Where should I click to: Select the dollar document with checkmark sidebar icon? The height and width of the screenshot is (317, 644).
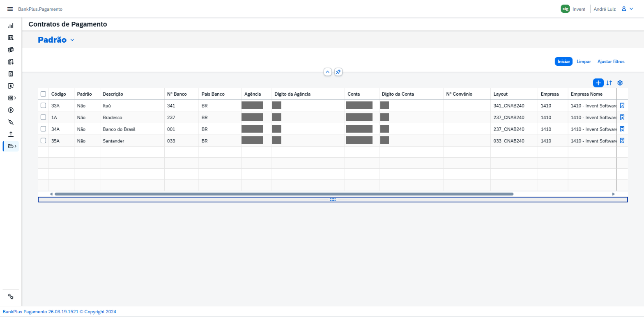(11, 86)
